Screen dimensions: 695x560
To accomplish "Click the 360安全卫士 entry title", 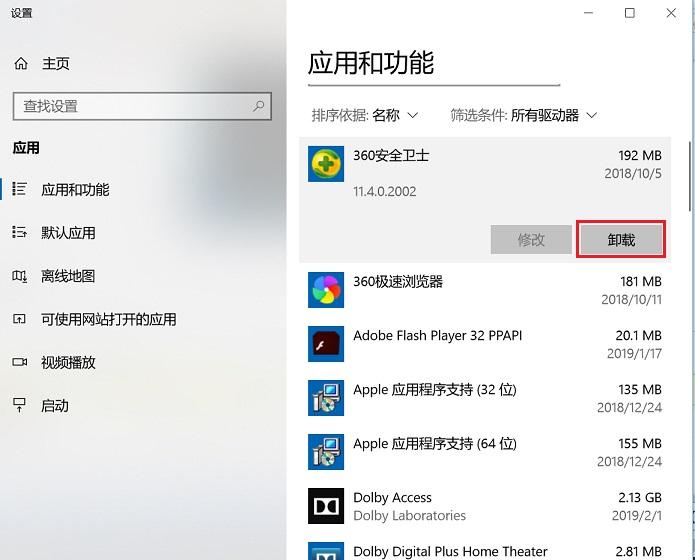I will (x=391, y=156).
